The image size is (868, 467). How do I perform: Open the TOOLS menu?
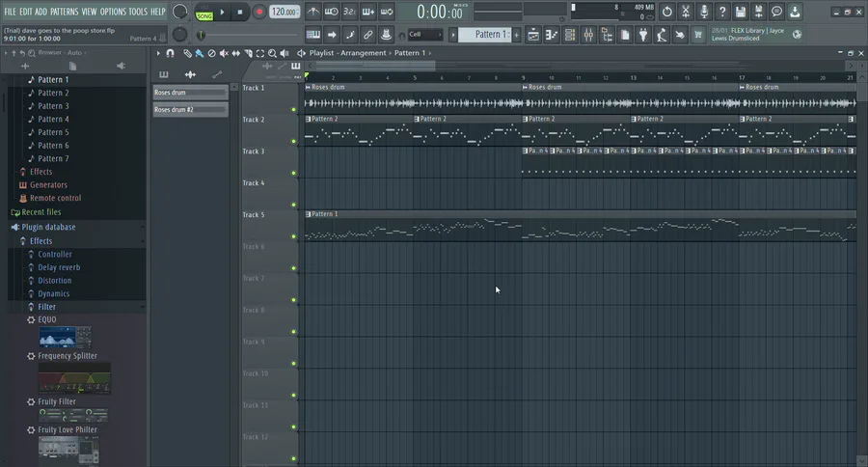click(138, 12)
